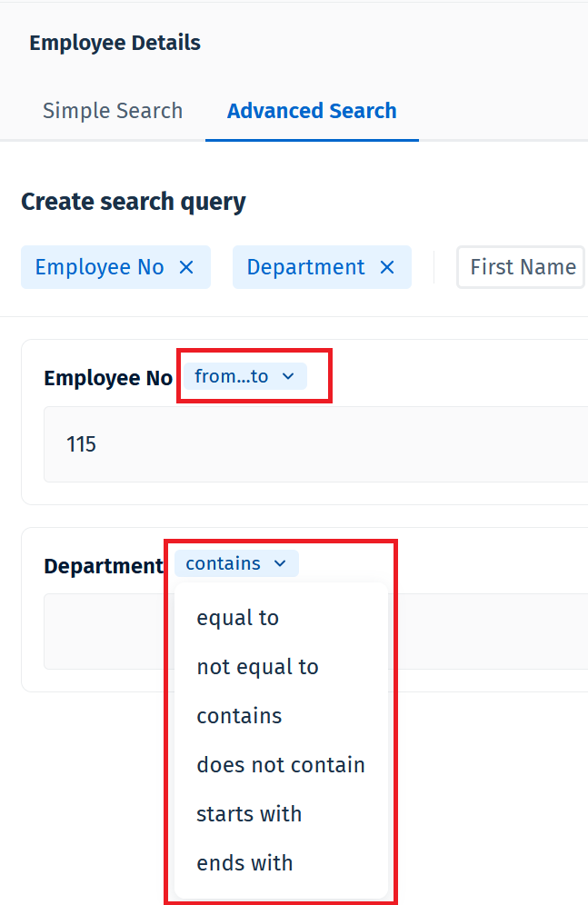Select equal to from the operator list
The width and height of the screenshot is (588, 905).
pos(238,617)
